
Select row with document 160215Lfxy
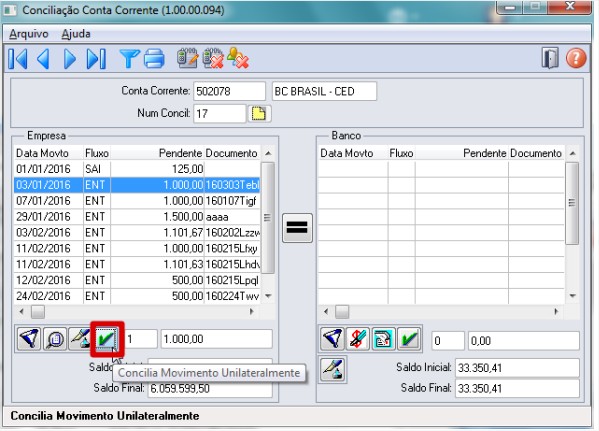(137, 249)
